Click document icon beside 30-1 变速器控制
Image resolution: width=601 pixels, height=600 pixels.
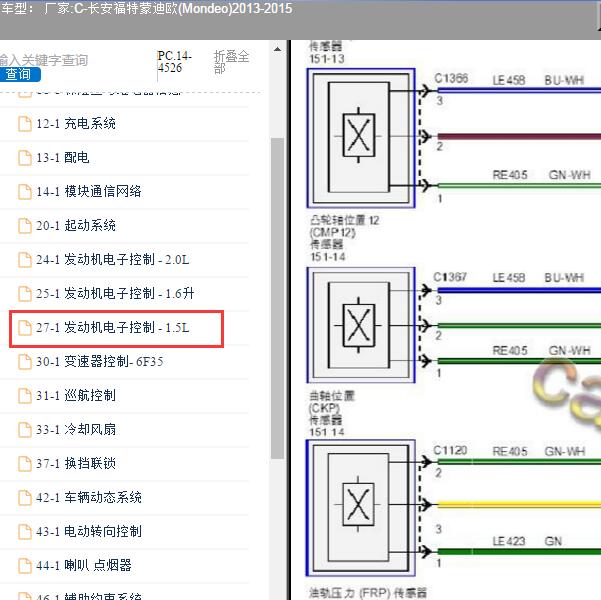[25, 362]
